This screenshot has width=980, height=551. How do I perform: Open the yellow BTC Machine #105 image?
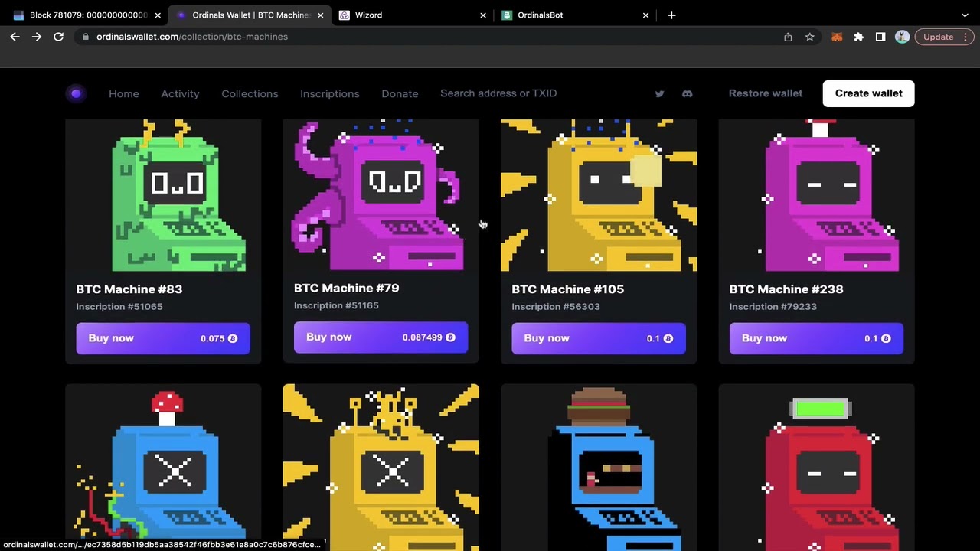tap(599, 195)
